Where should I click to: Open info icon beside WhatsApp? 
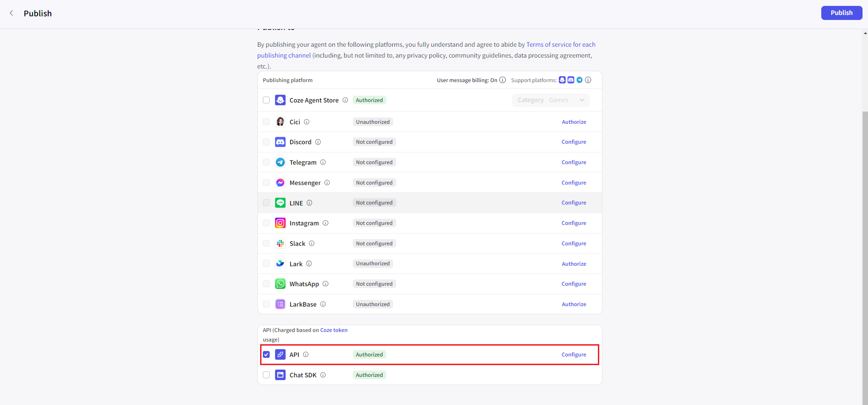pos(325,284)
